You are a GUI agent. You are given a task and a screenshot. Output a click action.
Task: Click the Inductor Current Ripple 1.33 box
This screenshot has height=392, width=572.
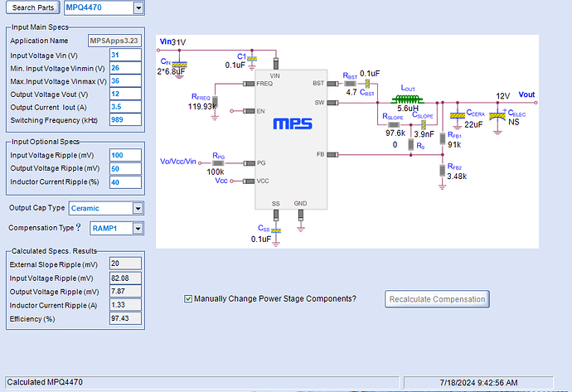[x=125, y=305]
